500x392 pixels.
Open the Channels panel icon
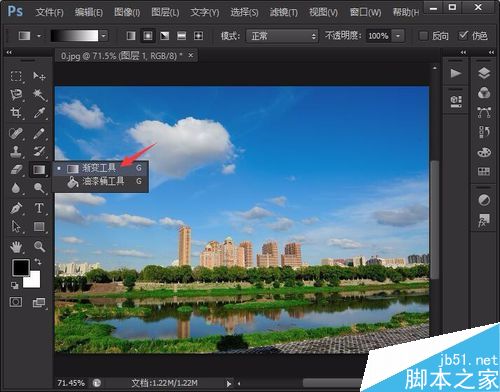[484, 93]
